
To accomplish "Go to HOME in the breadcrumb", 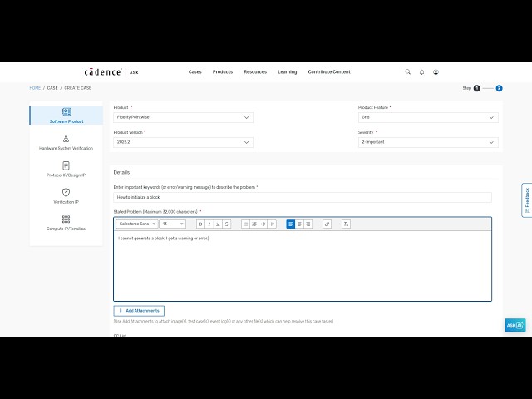I will (x=35, y=88).
